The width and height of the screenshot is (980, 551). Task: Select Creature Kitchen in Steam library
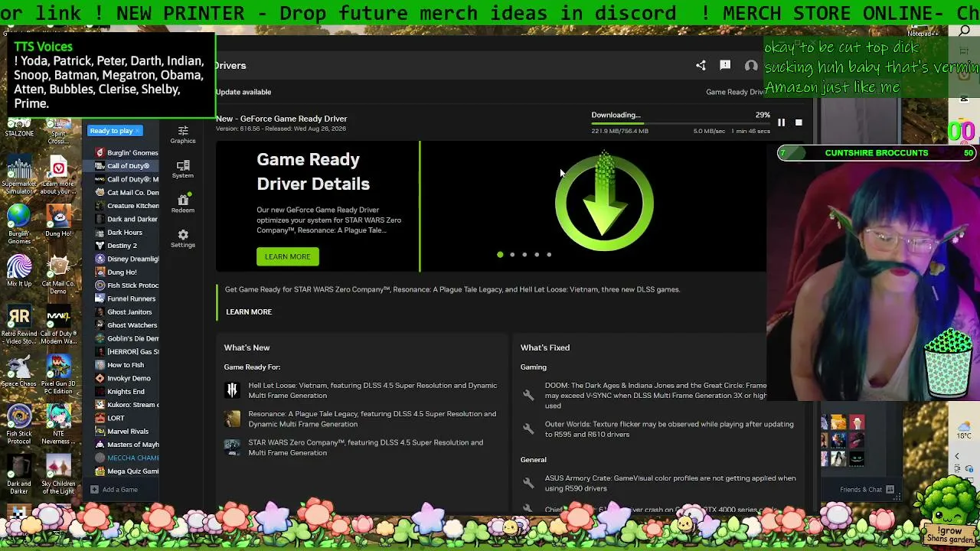coord(126,206)
